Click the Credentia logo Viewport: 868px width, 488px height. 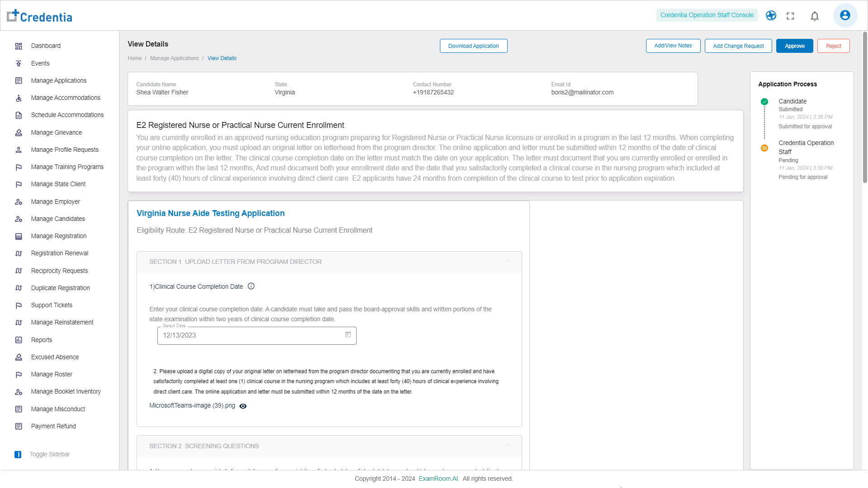[40, 16]
